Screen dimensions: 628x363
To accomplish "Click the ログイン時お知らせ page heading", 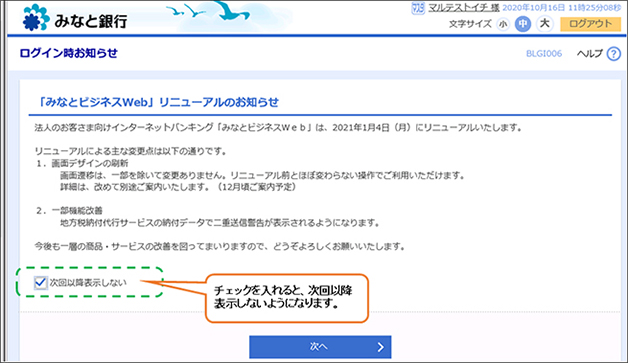I will click(x=68, y=53).
